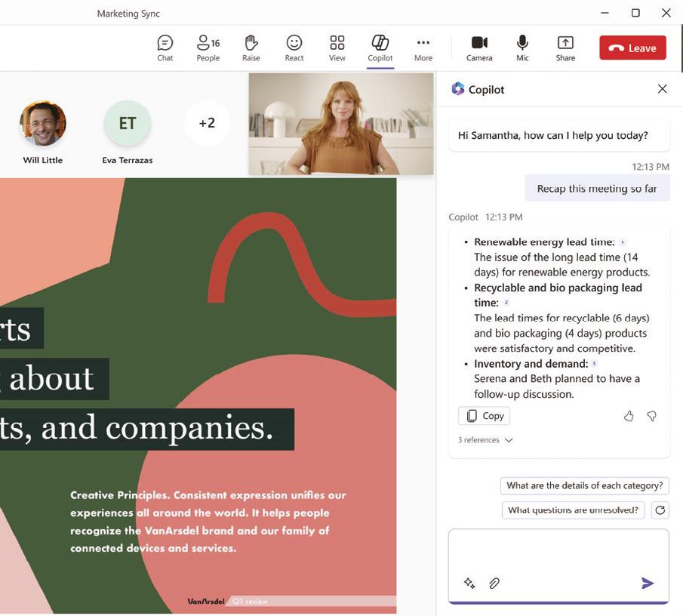Raise your hand in the meeting

[251, 48]
